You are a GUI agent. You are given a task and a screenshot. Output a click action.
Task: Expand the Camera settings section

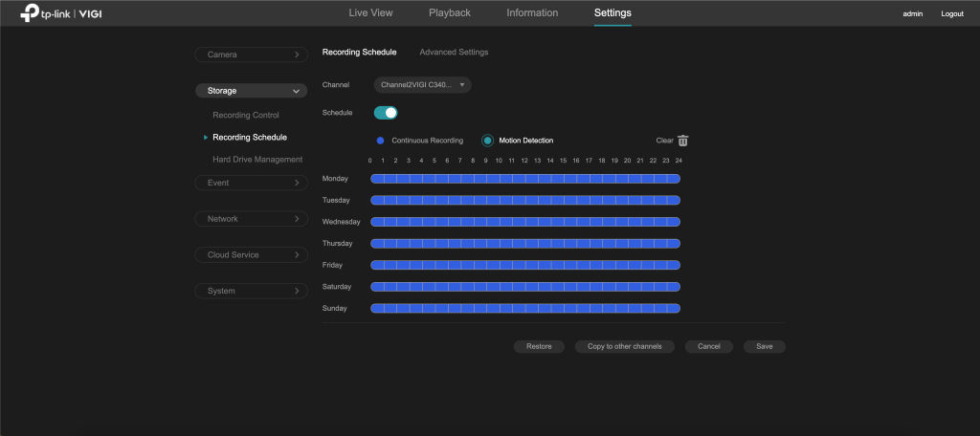[x=252, y=54]
